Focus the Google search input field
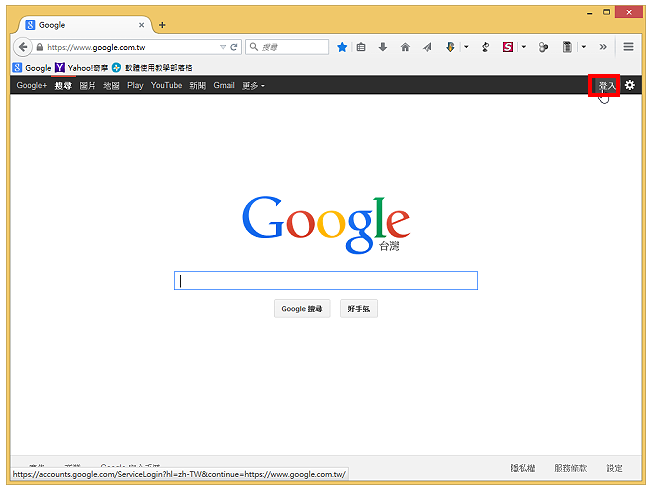The height and width of the screenshot is (490, 651). [x=326, y=281]
